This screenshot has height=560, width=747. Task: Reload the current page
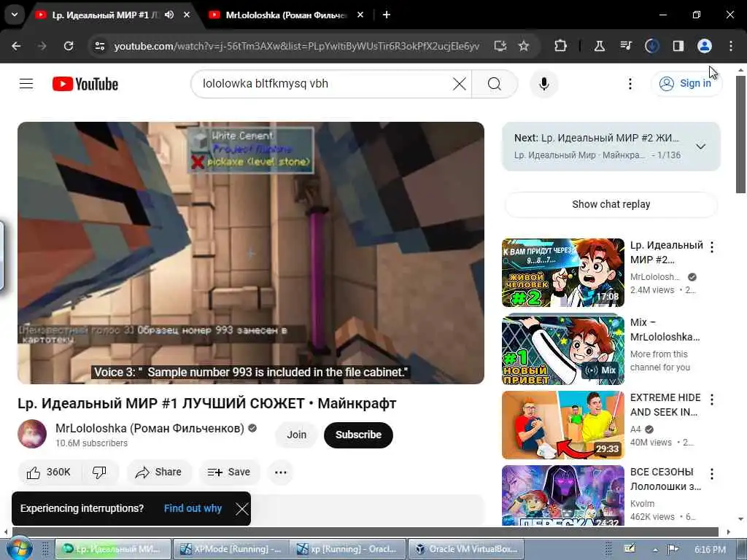click(x=69, y=46)
